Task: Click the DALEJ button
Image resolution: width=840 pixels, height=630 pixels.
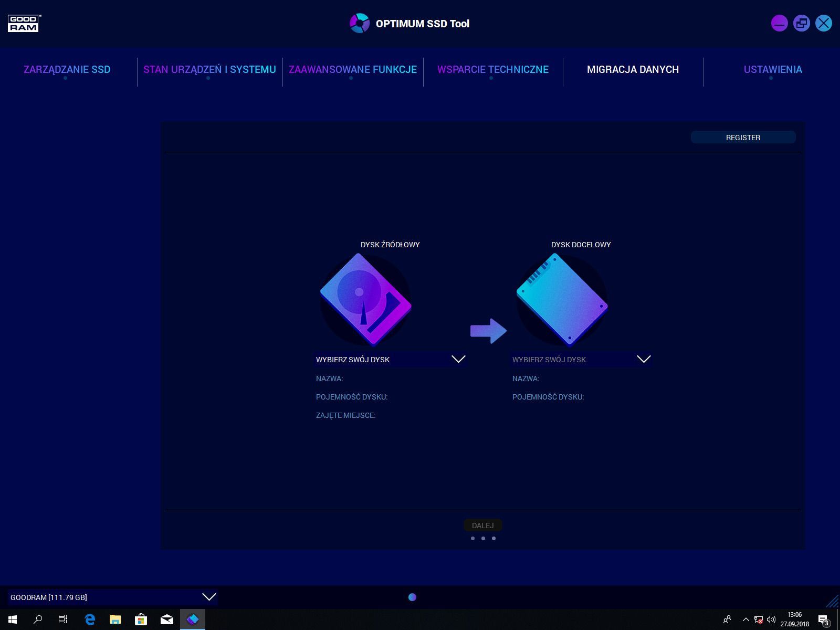Action: (x=483, y=526)
